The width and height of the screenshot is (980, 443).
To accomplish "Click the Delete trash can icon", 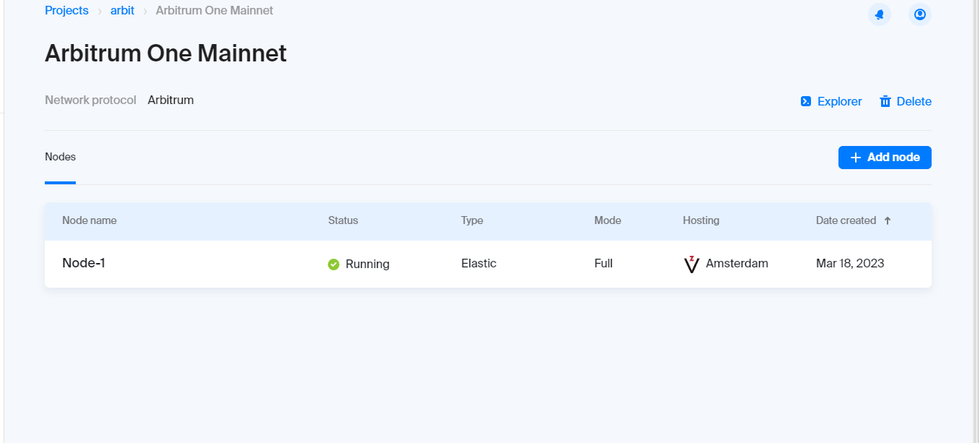I will click(x=885, y=101).
